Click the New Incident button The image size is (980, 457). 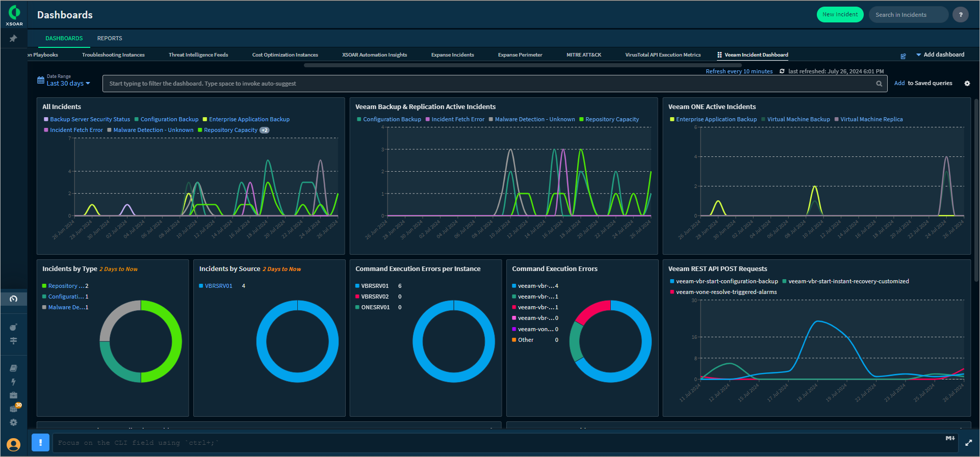(840, 14)
